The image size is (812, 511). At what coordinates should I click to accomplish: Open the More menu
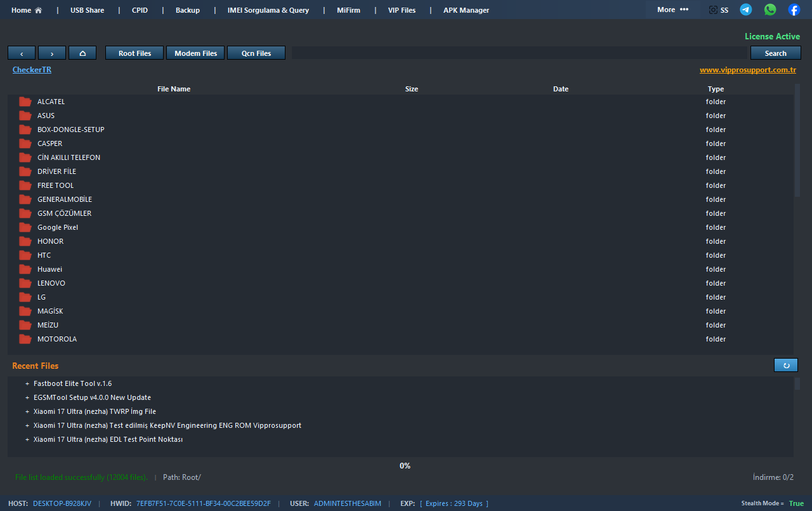[672, 10]
